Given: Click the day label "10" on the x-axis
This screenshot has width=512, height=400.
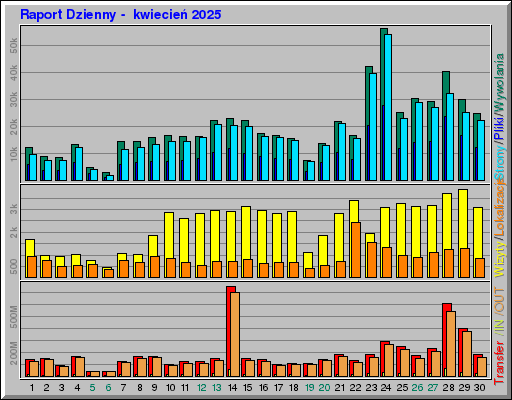Looking at the screenshot, I should point(170,388).
